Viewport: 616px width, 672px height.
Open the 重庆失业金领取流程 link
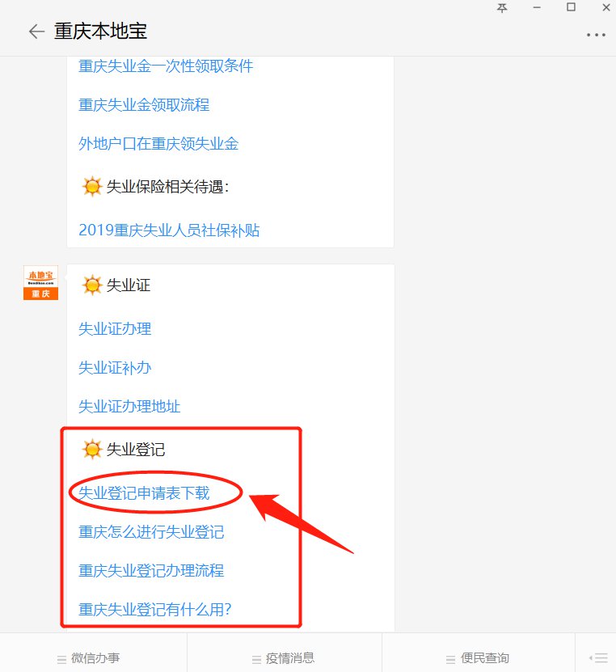tap(144, 104)
